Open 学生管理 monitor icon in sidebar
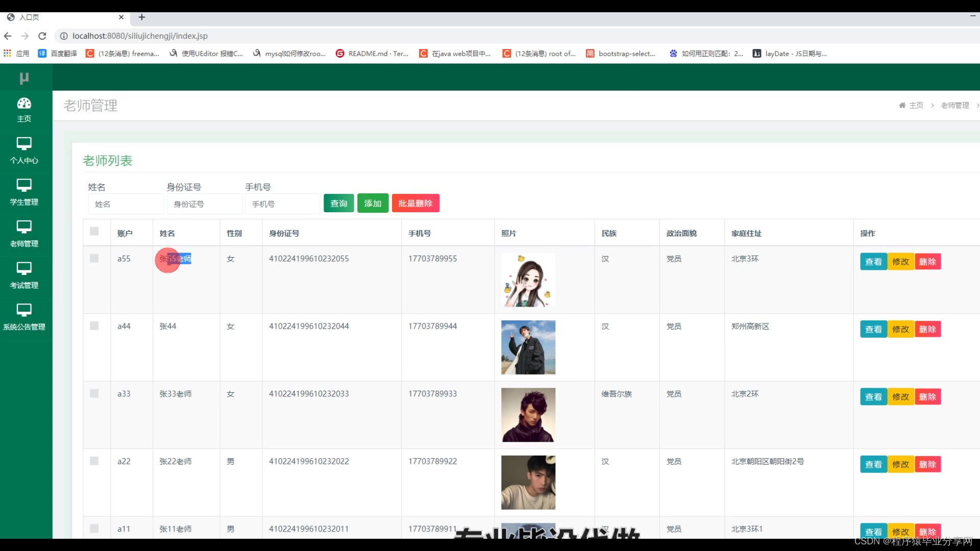The height and width of the screenshot is (551, 980). [x=24, y=185]
